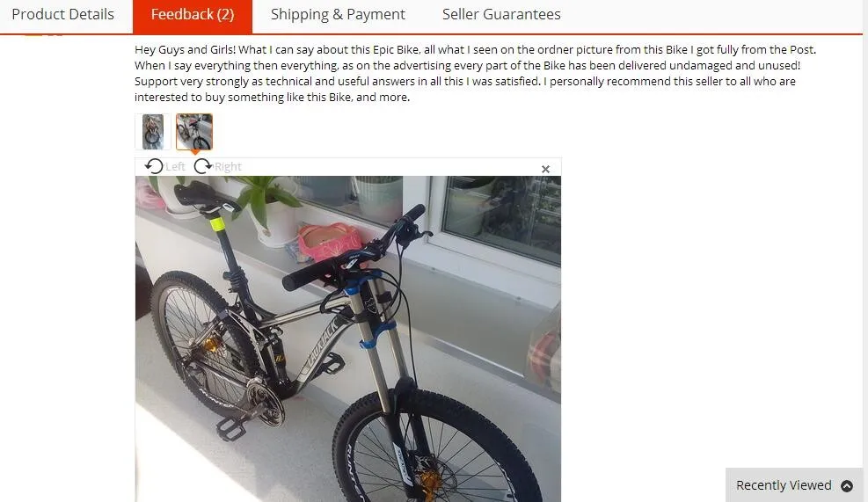The width and height of the screenshot is (868, 502).
Task: Click the Recently Viewed chevron icon
Action: point(846,485)
